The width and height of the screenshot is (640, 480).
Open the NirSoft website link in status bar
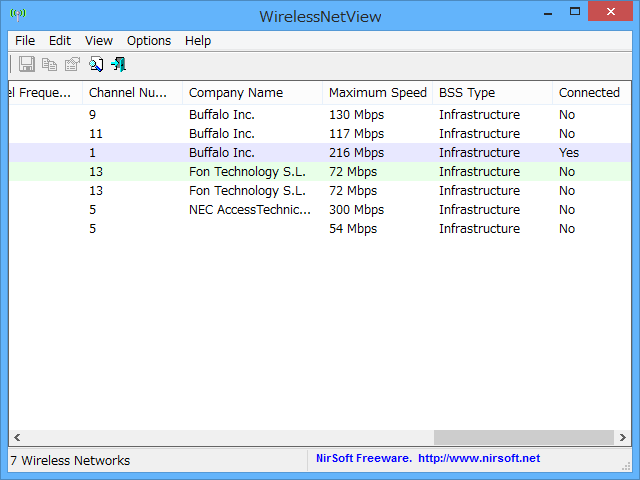(x=478, y=459)
